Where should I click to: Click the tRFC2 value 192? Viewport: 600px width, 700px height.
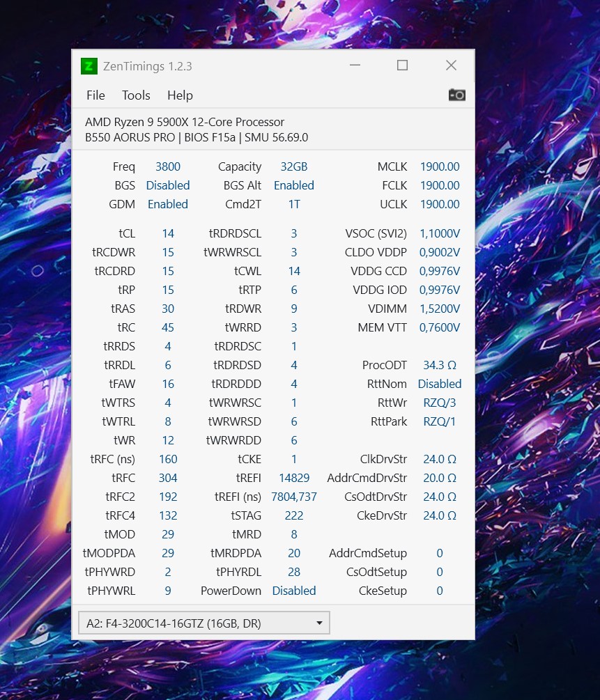pos(168,497)
